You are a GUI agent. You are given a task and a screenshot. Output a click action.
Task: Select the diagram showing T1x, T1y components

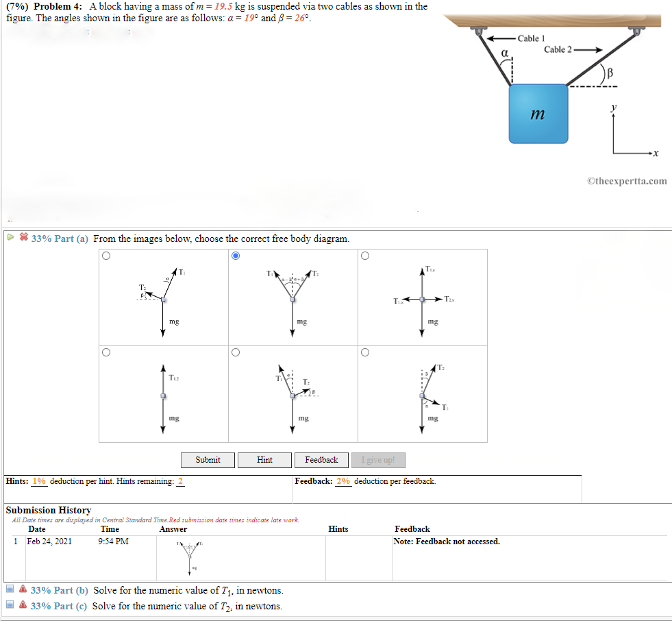click(365, 255)
